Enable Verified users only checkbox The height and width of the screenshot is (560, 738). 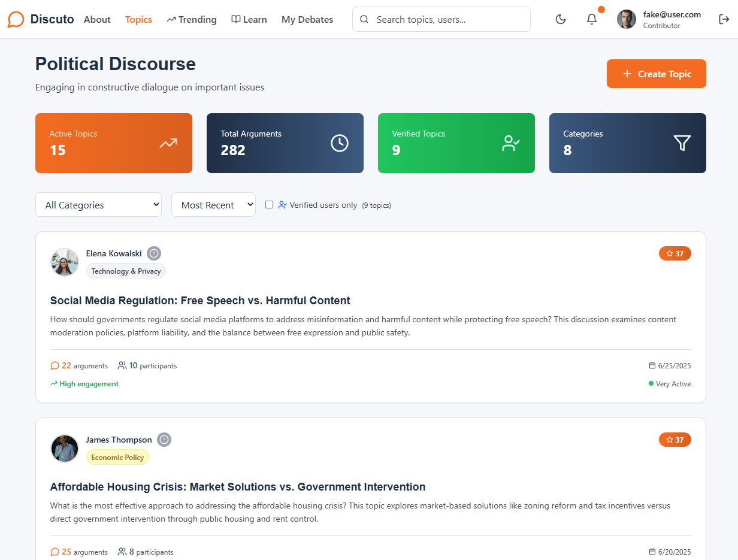tap(269, 205)
